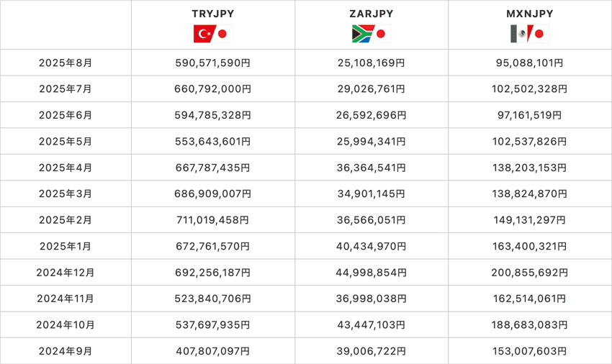Click the 2024年9月 row label
This screenshot has width=612, height=364.
point(66,352)
